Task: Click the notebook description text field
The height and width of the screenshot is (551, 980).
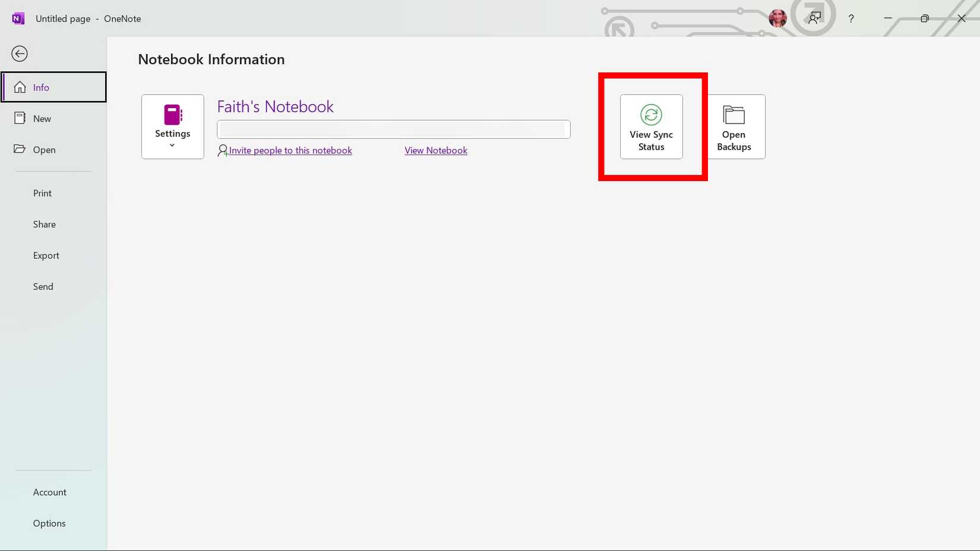Action: click(x=393, y=129)
